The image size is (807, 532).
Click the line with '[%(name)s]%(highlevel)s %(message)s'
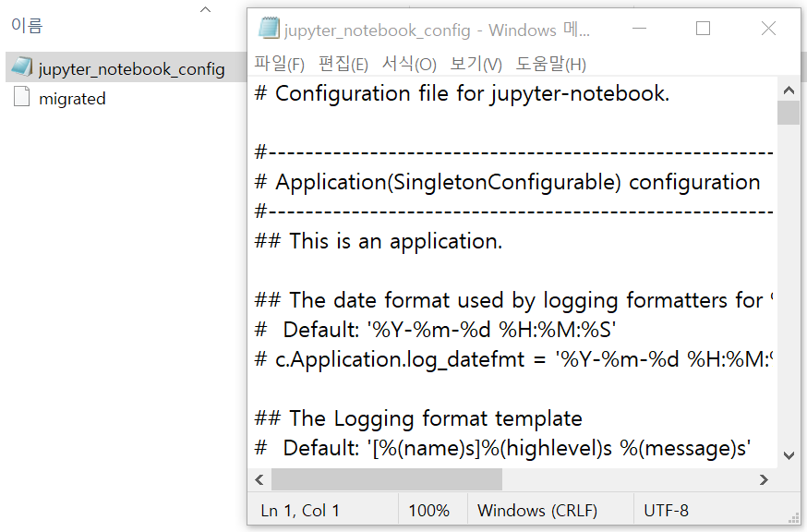tap(503, 449)
